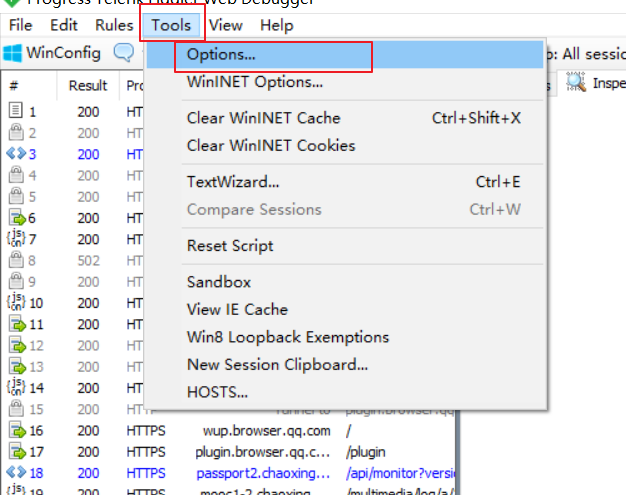This screenshot has height=495, width=626.
Task: Open the Edit menu
Action: pos(63,25)
